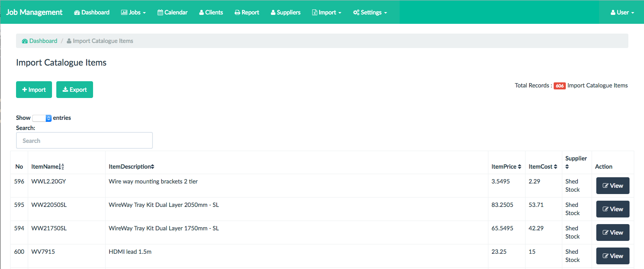Viewport: 644px width, 269px height.
Task: Expand the Settings dropdown menu
Action: point(370,12)
